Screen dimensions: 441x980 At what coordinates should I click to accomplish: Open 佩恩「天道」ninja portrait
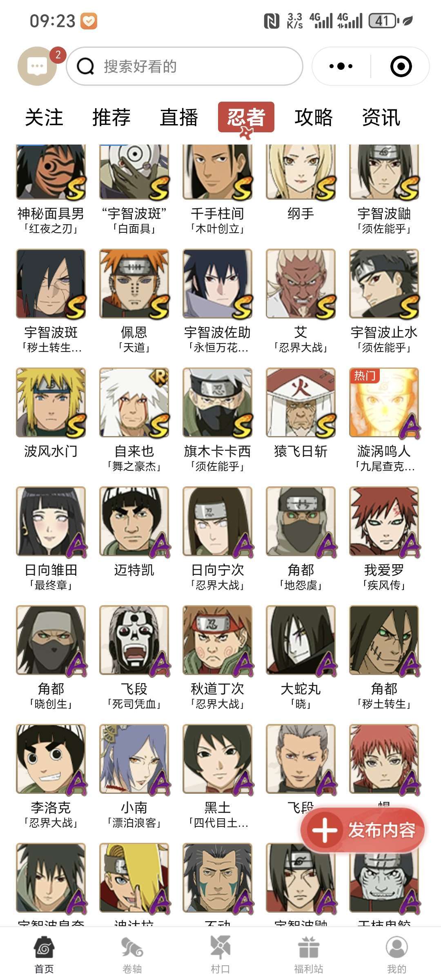(x=134, y=283)
